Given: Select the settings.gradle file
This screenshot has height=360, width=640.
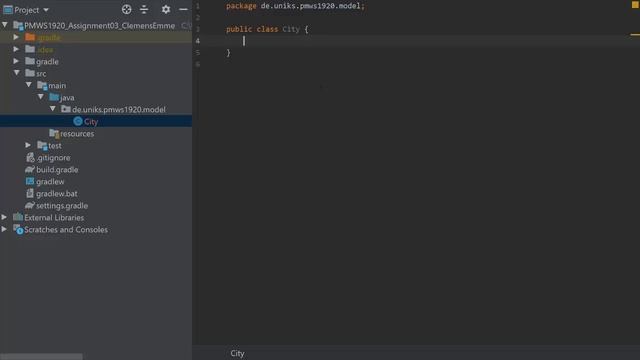Looking at the screenshot, I should click(62, 205).
